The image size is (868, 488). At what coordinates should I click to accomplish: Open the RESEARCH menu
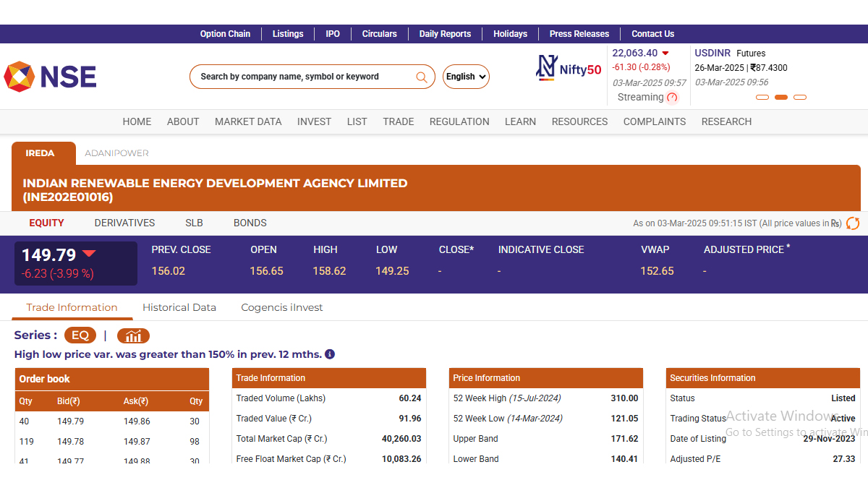coord(726,121)
